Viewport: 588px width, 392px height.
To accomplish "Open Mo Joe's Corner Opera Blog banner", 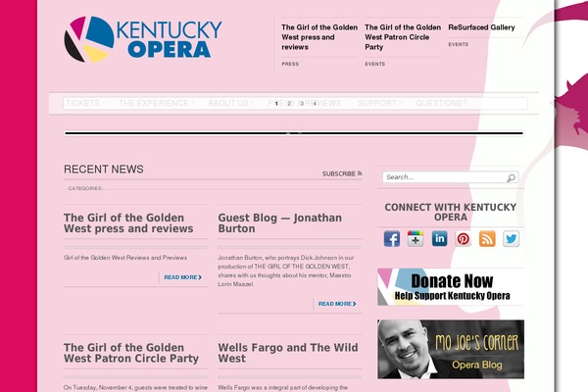I will pyautogui.click(x=451, y=349).
